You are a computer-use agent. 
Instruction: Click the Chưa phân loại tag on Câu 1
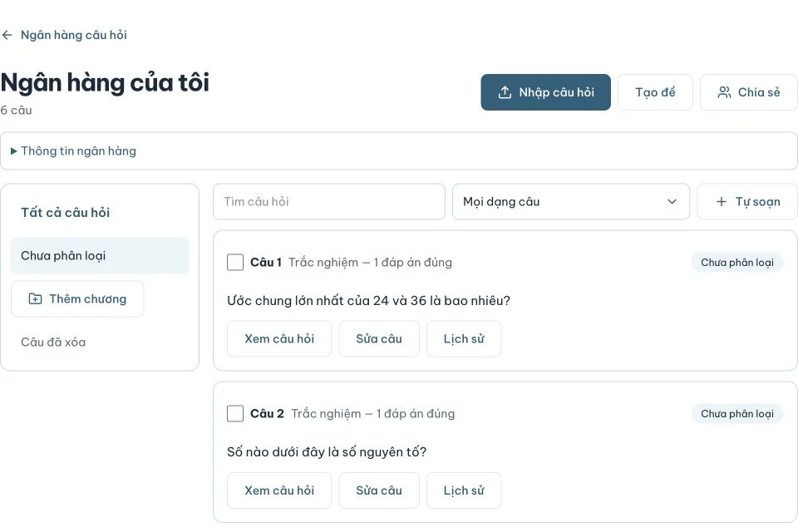click(x=737, y=262)
